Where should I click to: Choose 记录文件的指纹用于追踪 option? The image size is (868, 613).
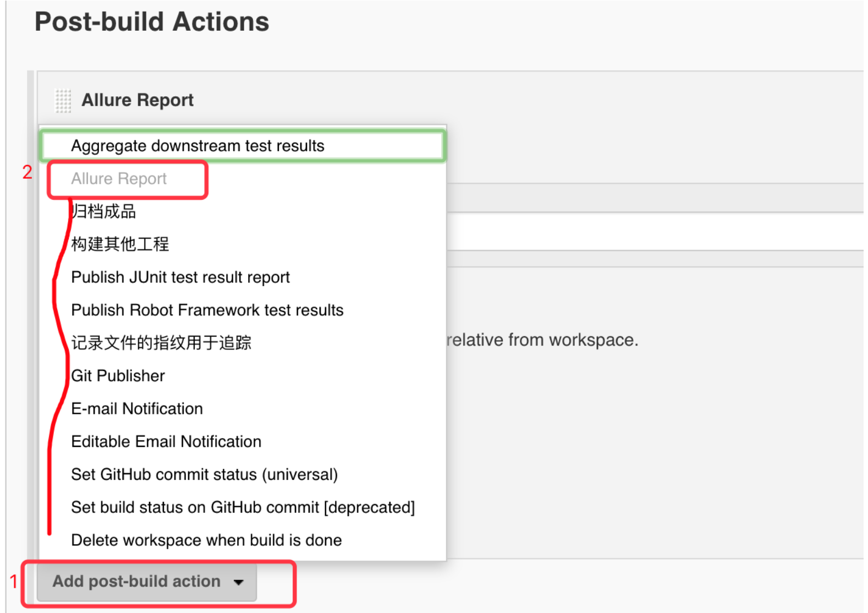161,343
